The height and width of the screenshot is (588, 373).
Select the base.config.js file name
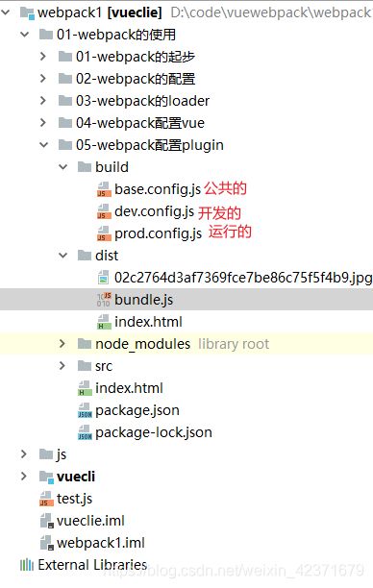(x=158, y=189)
